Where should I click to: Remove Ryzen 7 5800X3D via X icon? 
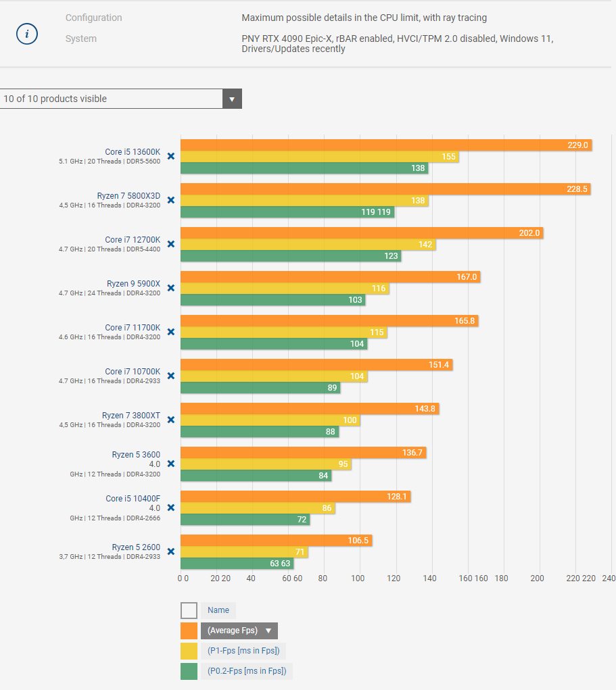click(171, 200)
